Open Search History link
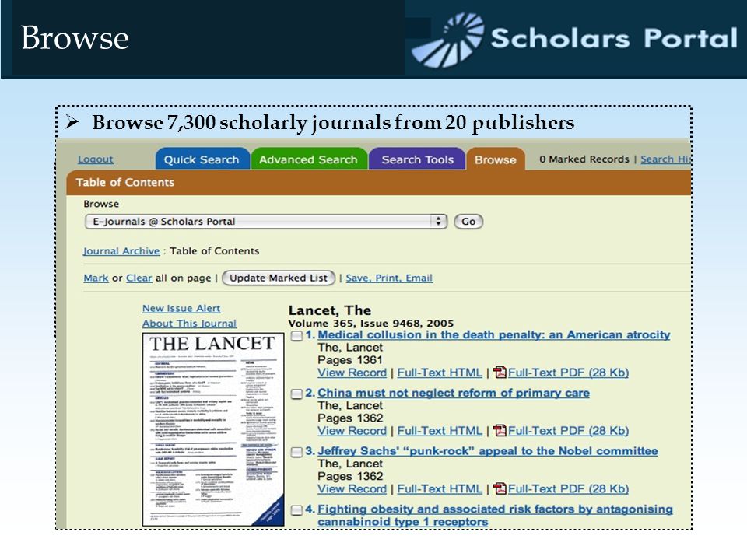This screenshot has height=560, width=747. point(665,159)
